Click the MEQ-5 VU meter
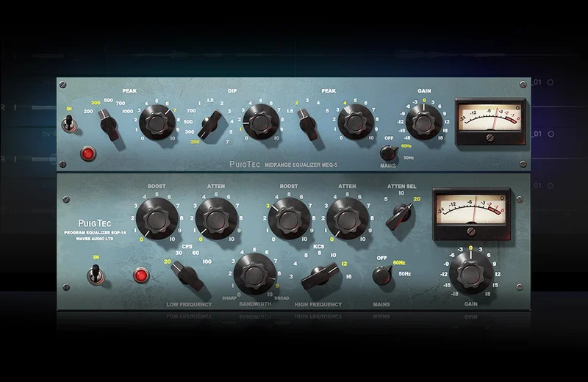This screenshot has width=588, height=382. click(490, 121)
